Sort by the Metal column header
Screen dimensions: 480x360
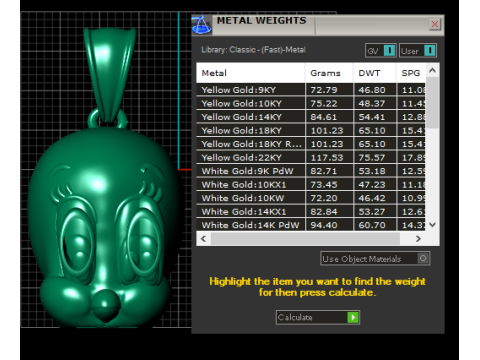pyautogui.click(x=251, y=73)
